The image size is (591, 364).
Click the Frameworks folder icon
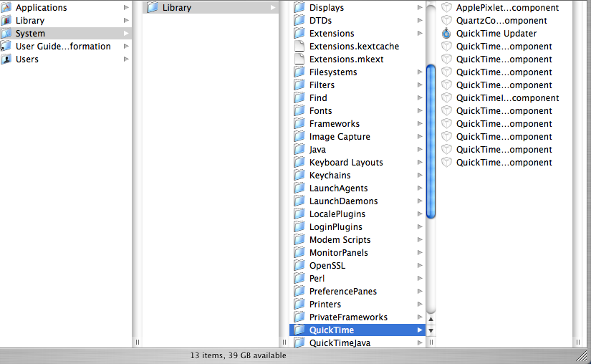pos(299,123)
